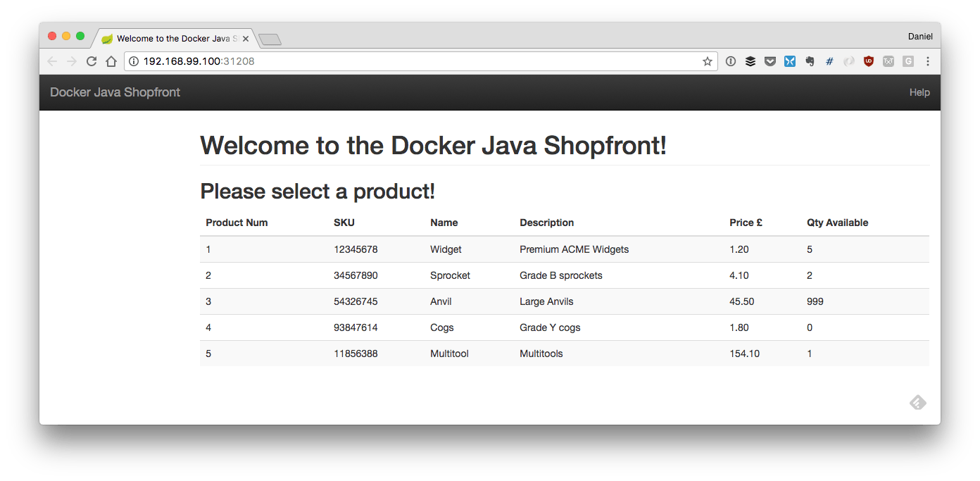This screenshot has height=481, width=980.
Task: Click the Help link in the navbar
Action: tap(919, 92)
